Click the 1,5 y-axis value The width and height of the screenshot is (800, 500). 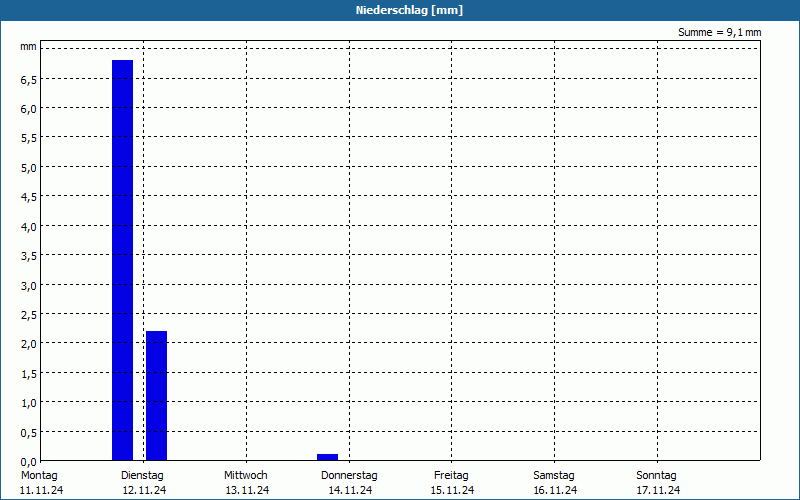(x=29, y=374)
